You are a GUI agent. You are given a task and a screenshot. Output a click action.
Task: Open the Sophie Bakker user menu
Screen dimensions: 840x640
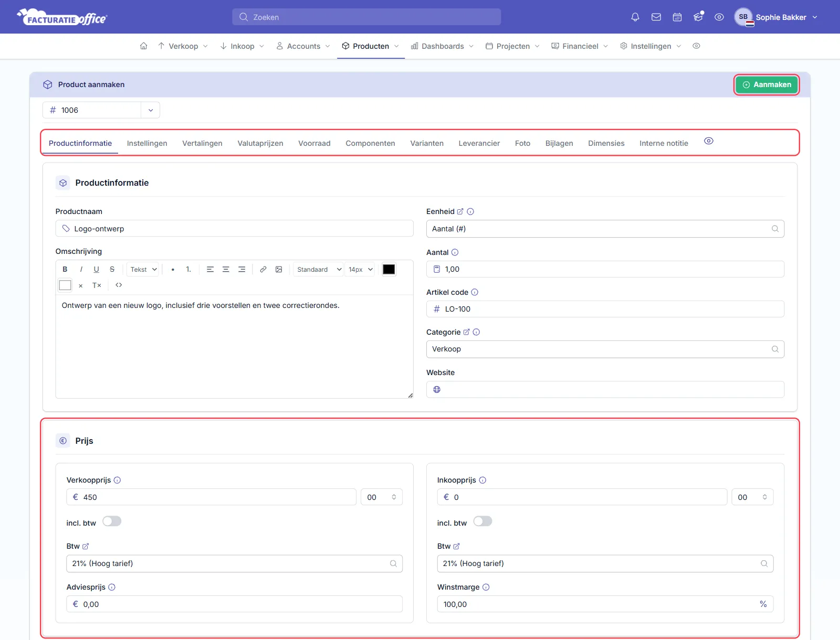pos(776,17)
